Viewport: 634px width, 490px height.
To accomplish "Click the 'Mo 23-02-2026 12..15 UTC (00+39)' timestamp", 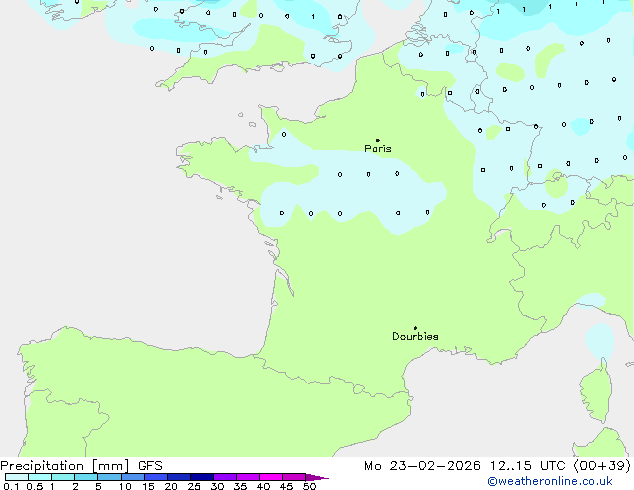I will point(497,466).
